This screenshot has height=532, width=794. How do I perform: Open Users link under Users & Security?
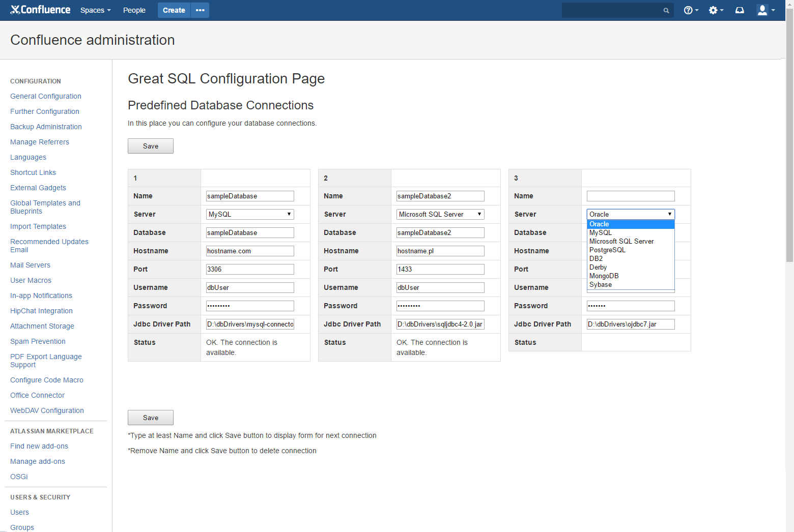click(x=19, y=512)
